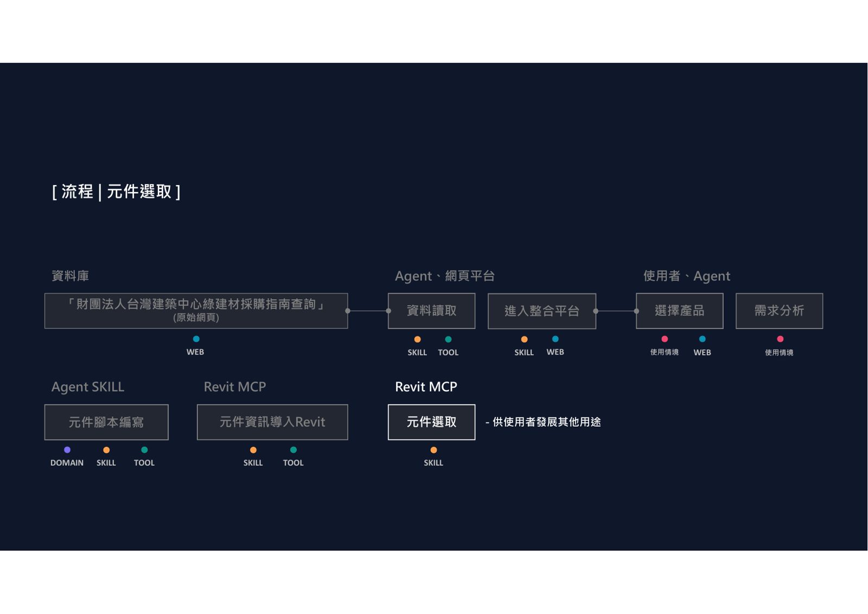Click the slide title 流程 | 元件選取
Image resolution: width=868 pixels, height=614 pixels.
click(116, 192)
